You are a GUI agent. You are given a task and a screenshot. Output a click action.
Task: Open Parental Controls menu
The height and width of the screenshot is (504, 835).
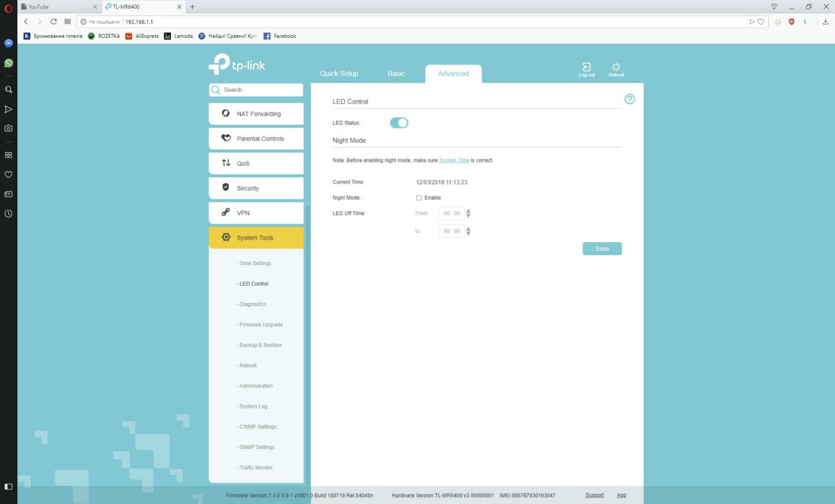(256, 139)
